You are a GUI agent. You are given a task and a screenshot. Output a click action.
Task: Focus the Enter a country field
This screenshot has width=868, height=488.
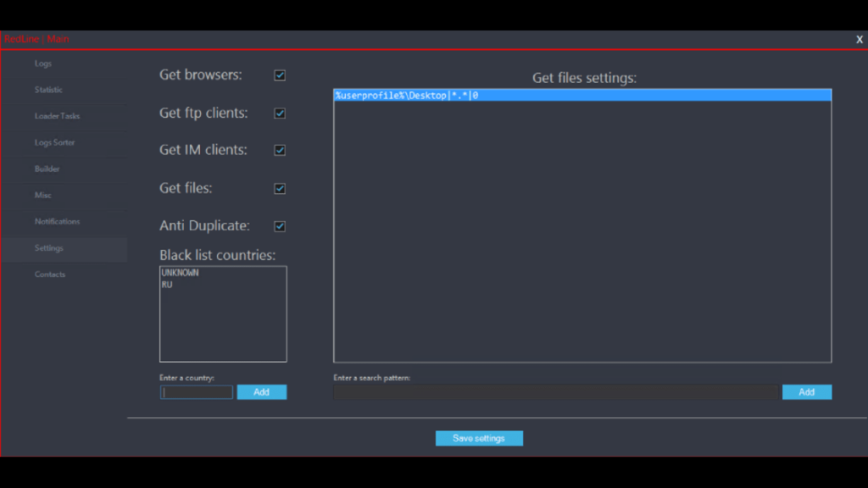pos(197,392)
